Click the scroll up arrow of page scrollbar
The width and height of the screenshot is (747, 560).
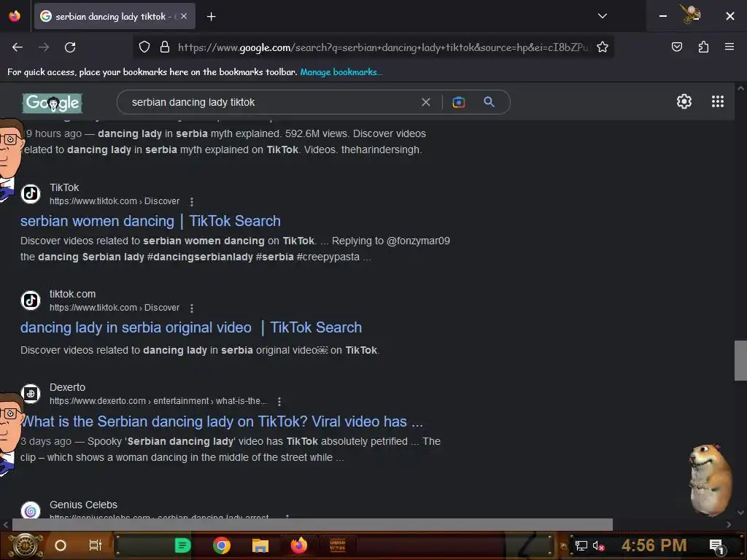(x=740, y=88)
